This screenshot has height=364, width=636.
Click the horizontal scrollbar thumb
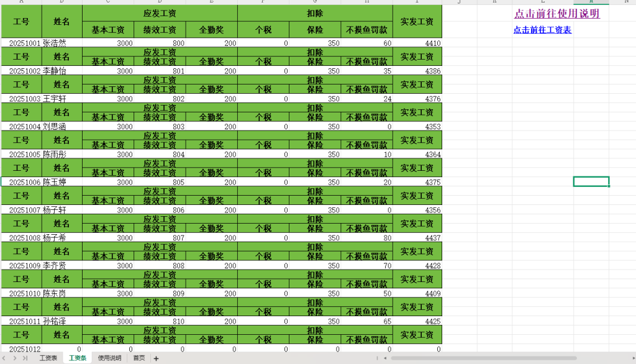[484, 358]
